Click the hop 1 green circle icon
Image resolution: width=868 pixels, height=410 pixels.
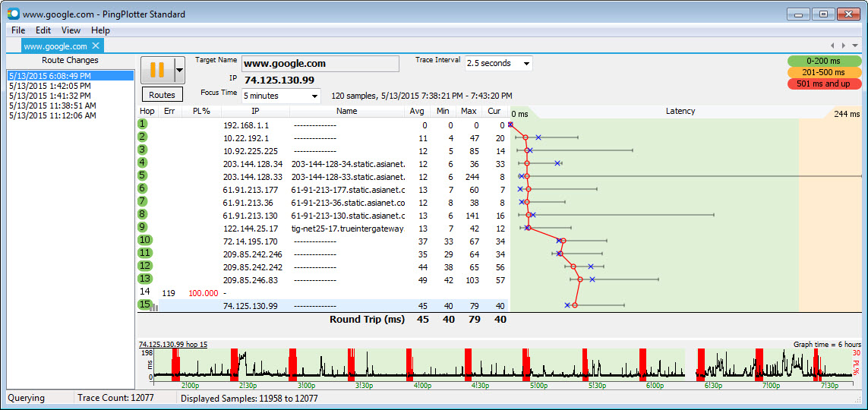(144, 124)
